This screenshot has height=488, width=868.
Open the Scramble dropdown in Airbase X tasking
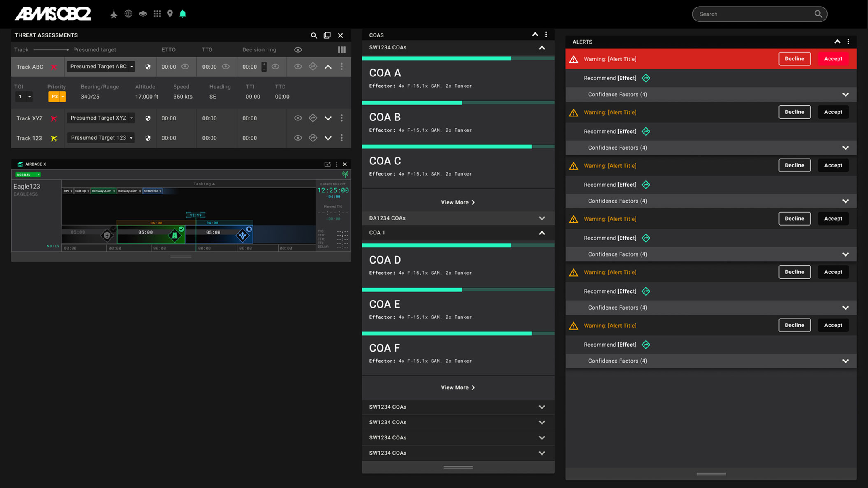pos(152,191)
